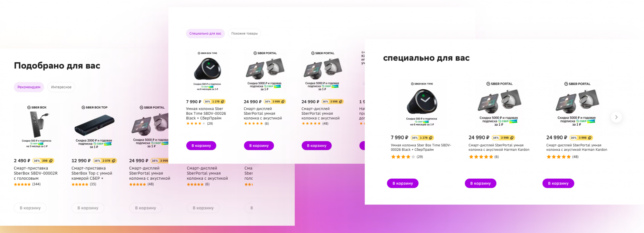Open 'Смарт-приставка SberBox SBDV-00002R' product title
Image resolution: width=644 pixels, height=233 pixels.
click(36, 173)
